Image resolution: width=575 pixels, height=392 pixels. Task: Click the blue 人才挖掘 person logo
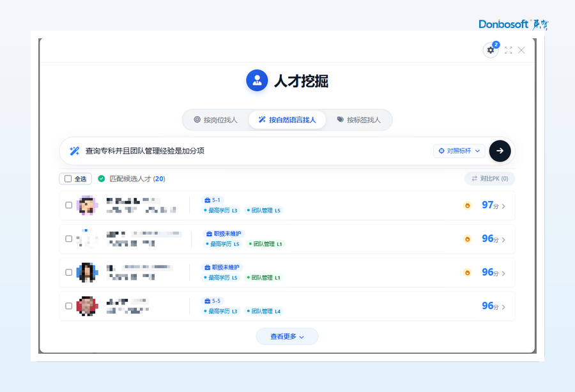click(257, 80)
